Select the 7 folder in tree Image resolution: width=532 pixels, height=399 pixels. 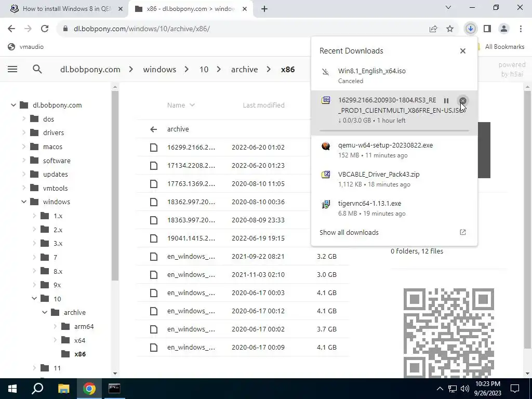pyautogui.click(x=49, y=257)
